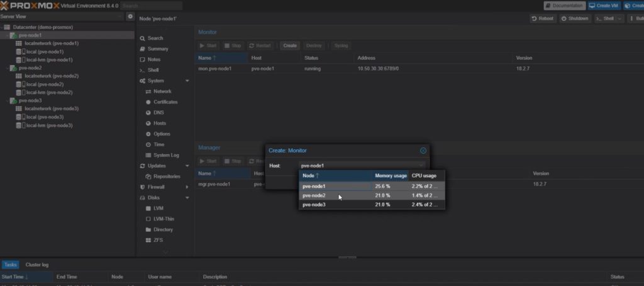Select the mgr.pve-node1 manager row
This screenshot has width=644, height=286.
[x=419, y=185]
